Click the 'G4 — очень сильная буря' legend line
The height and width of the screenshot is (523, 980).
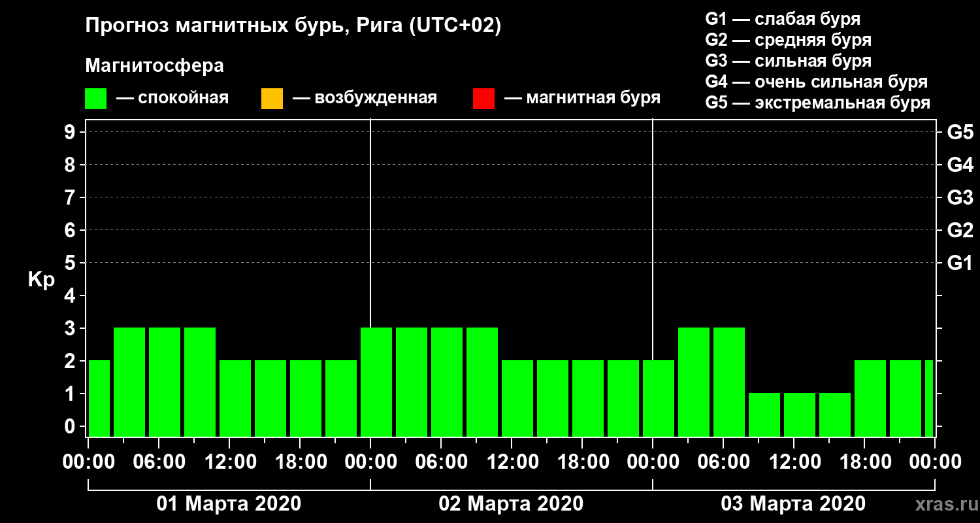[x=817, y=82]
